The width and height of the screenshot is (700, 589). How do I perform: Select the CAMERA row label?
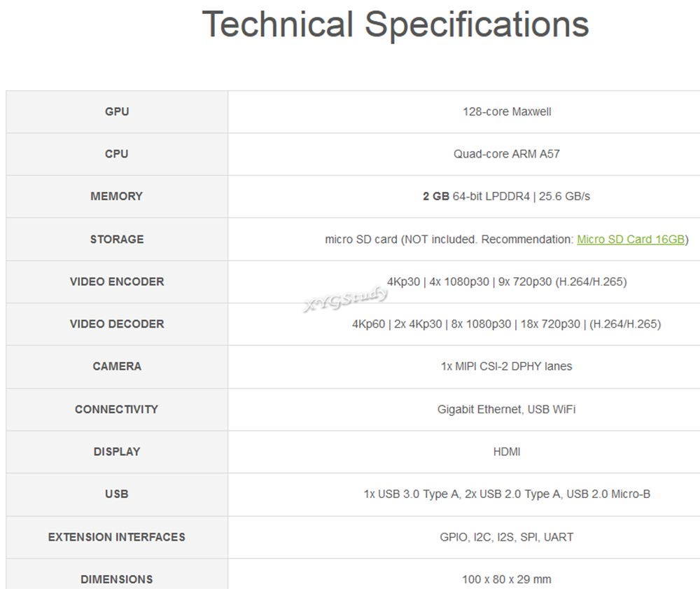[x=117, y=366]
